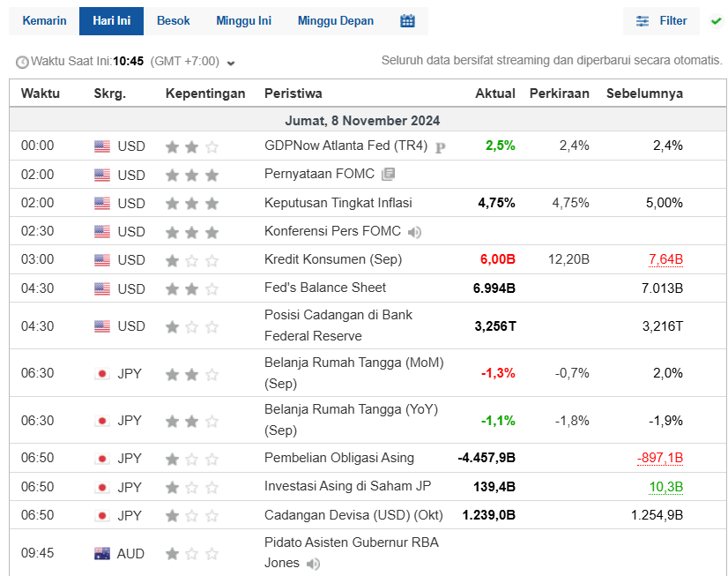Switch to the Besok tab
The width and height of the screenshot is (728, 576).
pyautogui.click(x=174, y=20)
